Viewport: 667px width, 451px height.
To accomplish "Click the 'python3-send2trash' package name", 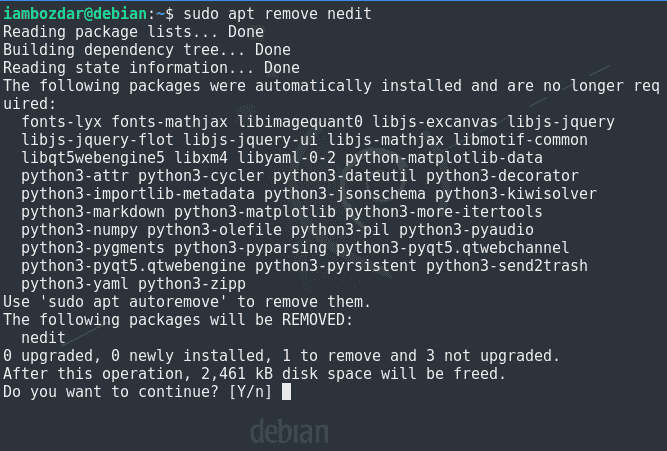I will [x=507, y=266].
